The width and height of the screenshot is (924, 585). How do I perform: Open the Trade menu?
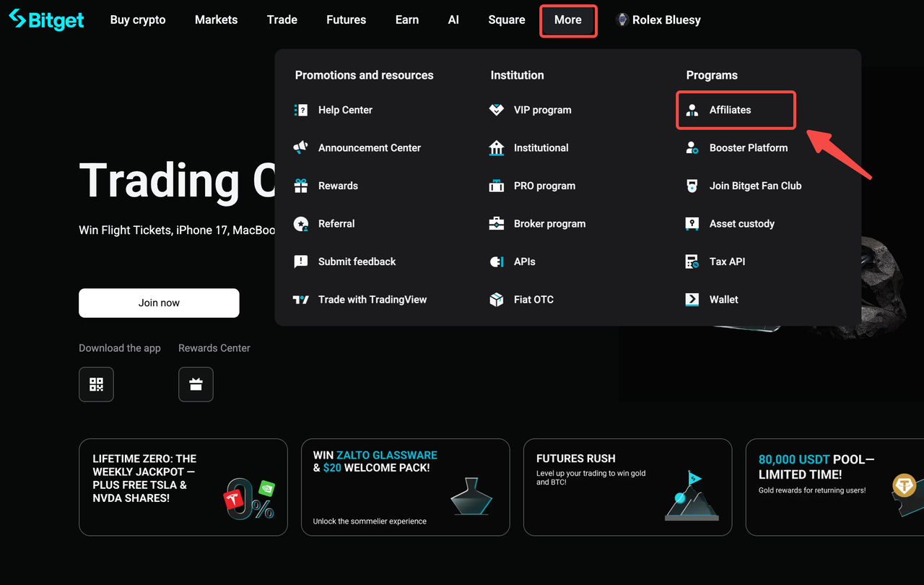282,19
